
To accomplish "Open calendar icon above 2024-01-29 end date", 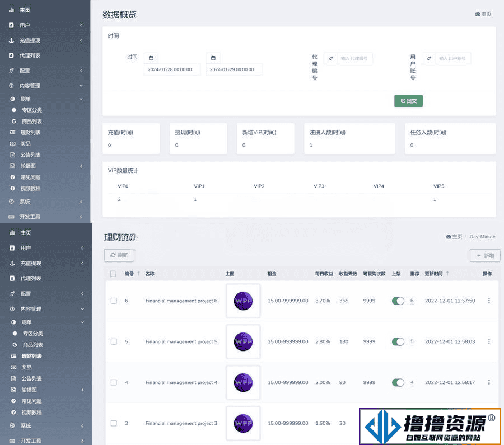I will pyautogui.click(x=213, y=58).
